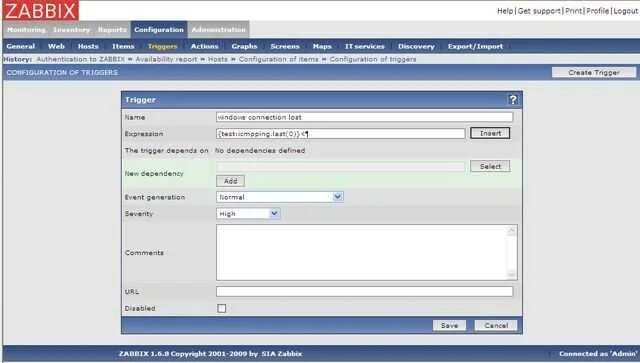
Task: Click the Logout link
Action: pos(625,11)
